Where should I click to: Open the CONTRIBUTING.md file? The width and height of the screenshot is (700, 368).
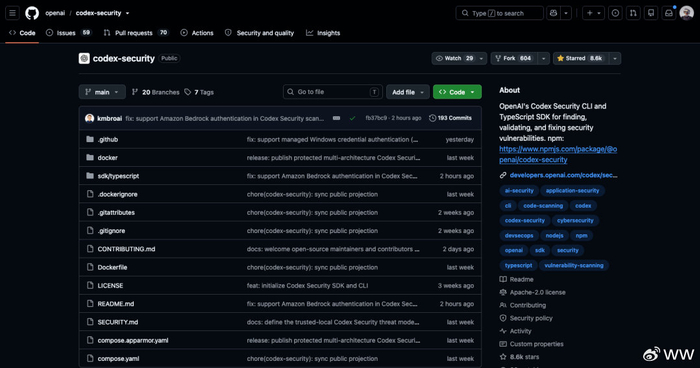tap(126, 249)
